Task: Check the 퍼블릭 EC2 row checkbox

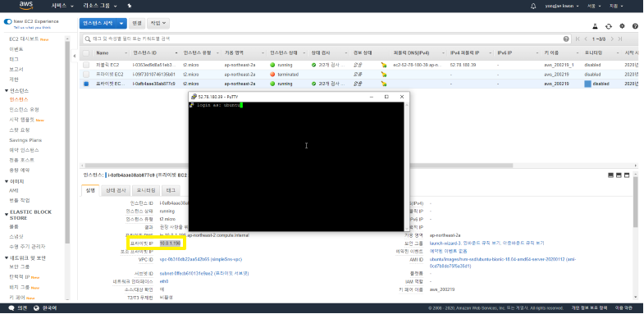Action: (86, 65)
